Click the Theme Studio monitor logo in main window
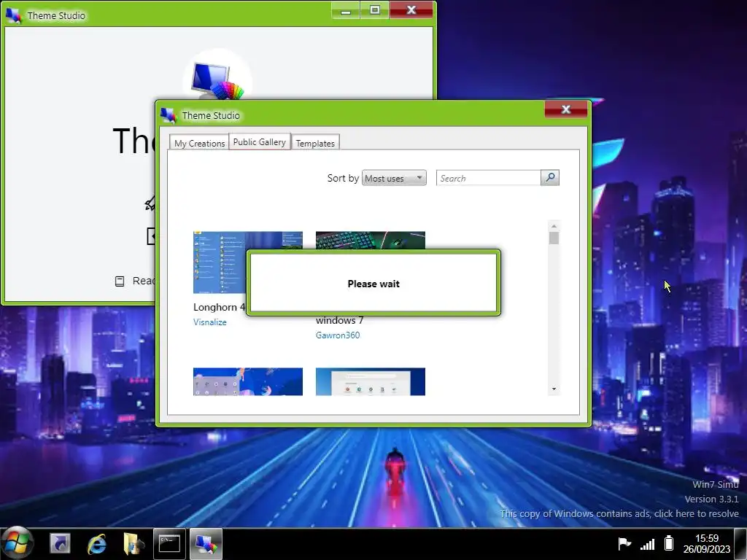Screen dimensions: 747x560 pyautogui.click(x=217, y=80)
